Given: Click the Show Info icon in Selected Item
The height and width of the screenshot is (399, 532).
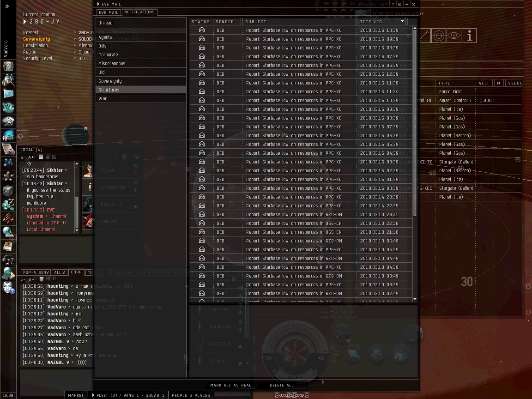Looking at the screenshot, I should [x=469, y=36].
